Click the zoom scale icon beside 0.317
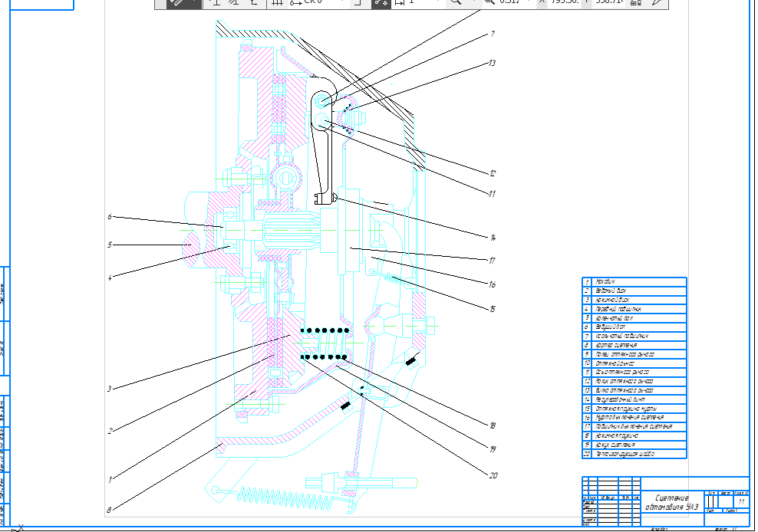Screen dimensions: 758x532 [489, 2]
